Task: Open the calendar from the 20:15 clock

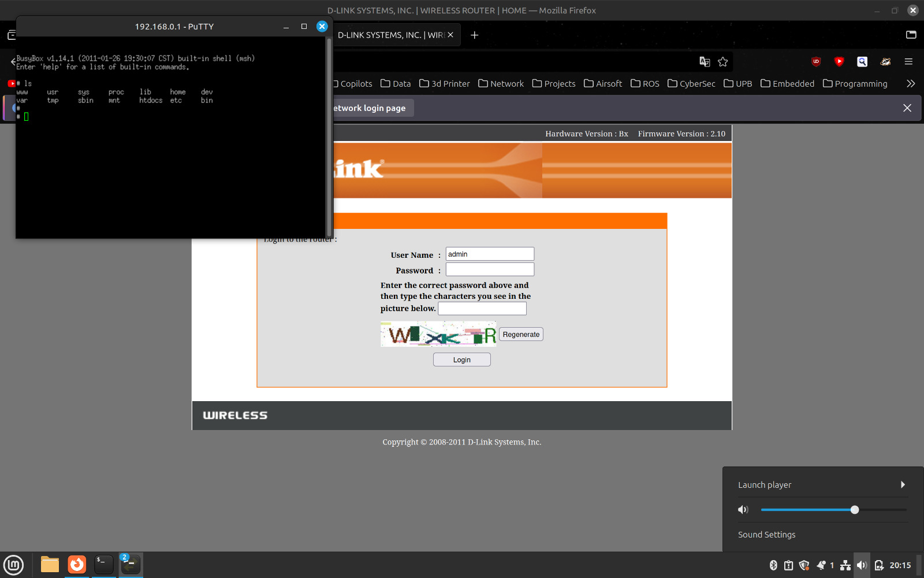Action: (x=900, y=565)
